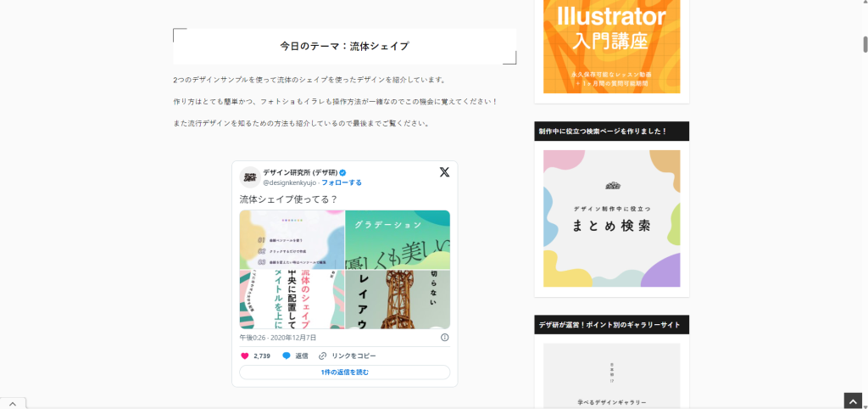Click the リンクをコピー text

[353, 356]
